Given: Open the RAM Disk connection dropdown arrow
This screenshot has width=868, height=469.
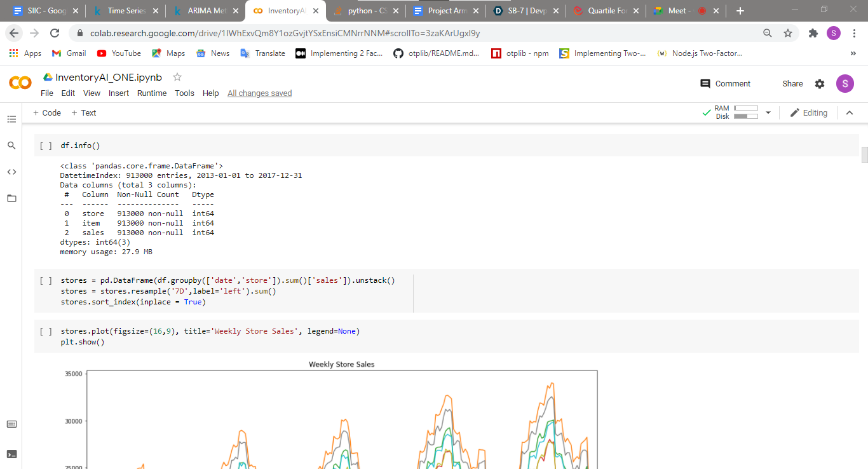Looking at the screenshot, I should point(768,112).
